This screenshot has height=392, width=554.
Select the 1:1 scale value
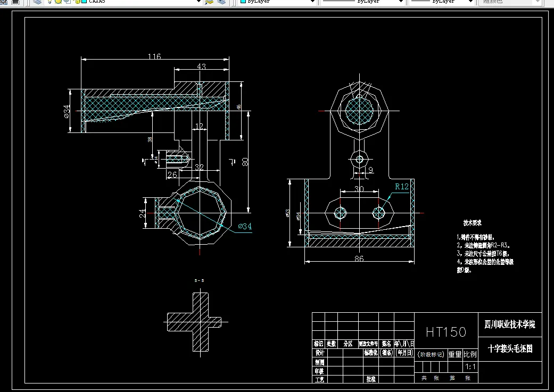tap(470, 366)
